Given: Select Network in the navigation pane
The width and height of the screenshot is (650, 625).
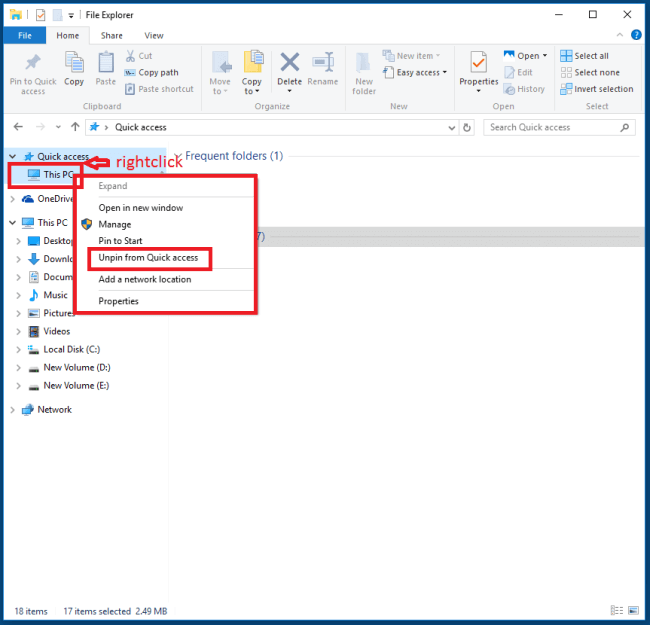Looking at the screenshot, I should coord(54,410).
